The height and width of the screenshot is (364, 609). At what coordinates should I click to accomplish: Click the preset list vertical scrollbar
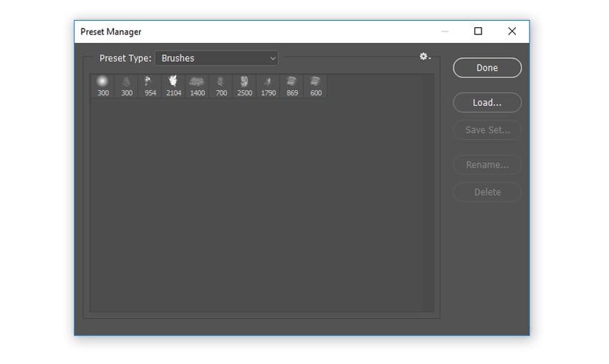pyautogui.click(x=428, y=193)
